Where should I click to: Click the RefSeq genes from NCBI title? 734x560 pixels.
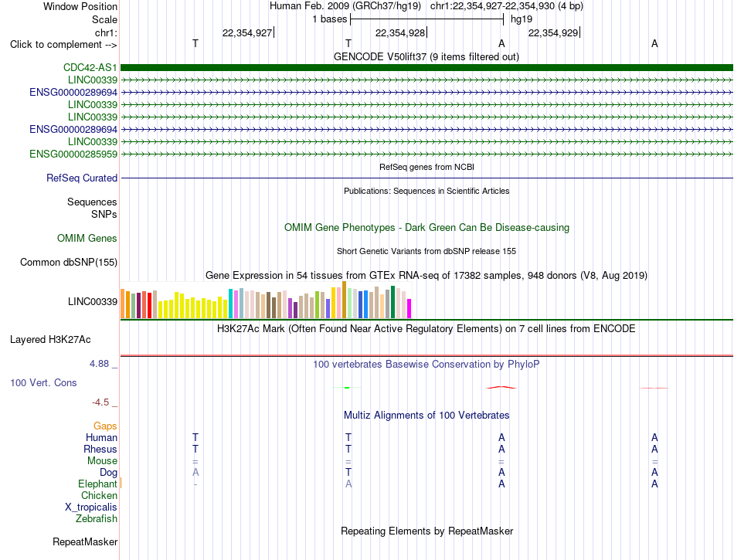(x=426, y=167)
